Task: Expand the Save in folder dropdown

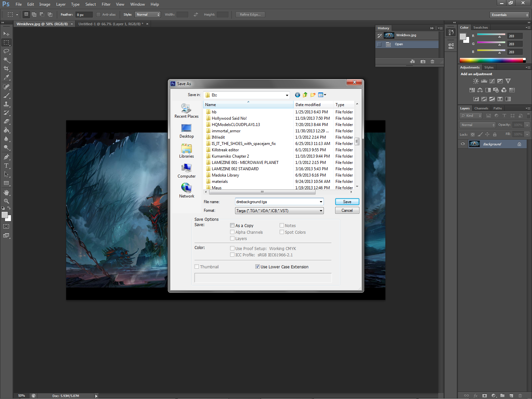Action: click(x=287, y=95)
